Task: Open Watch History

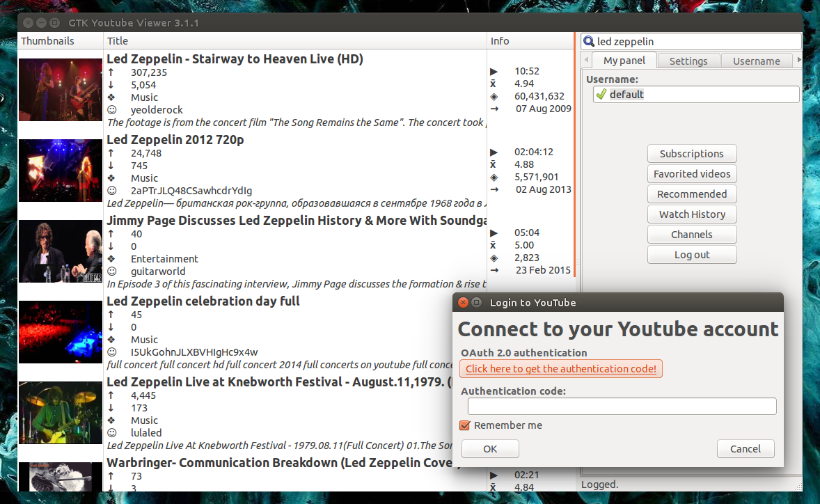Action: [x=692, y=214]
